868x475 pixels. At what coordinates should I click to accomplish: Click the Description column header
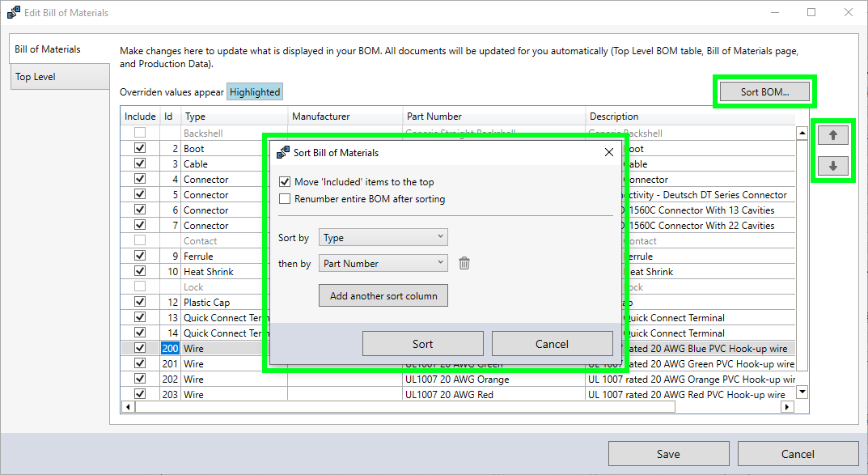(x=690, y=117)
